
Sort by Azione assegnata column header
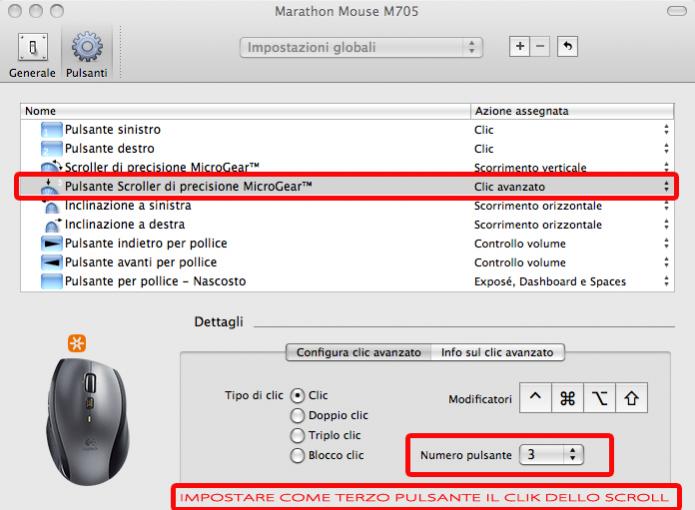[x=572, y=111]
